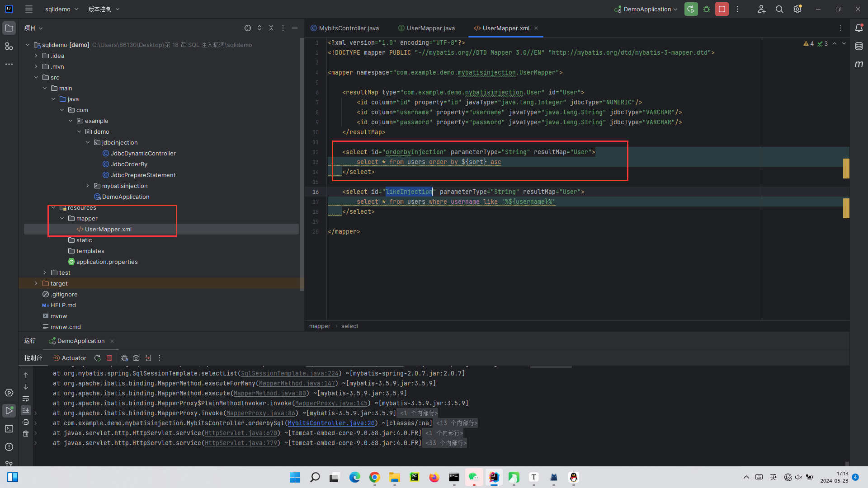The width and height of the screenshot is (868, 488).
Task: Open the Notifications bell icon
Action: (859, 28)
